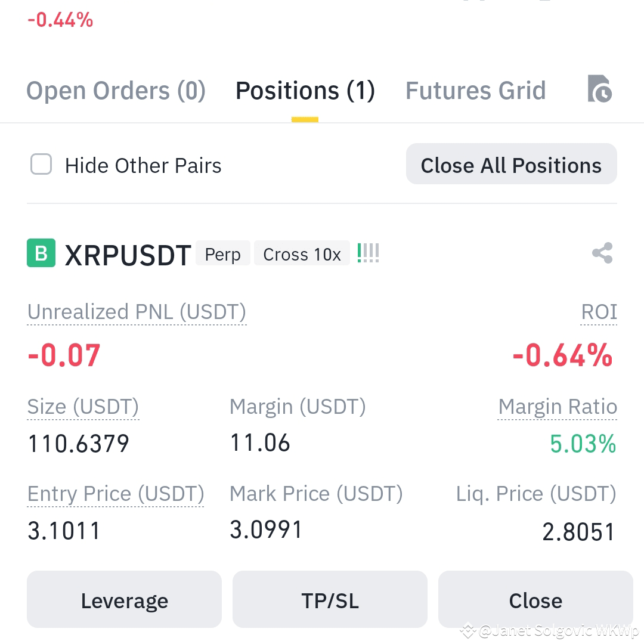Viewport: 644px width, 644px height.
Task: Tap the ROI label
Action: [x=599, y=312]
